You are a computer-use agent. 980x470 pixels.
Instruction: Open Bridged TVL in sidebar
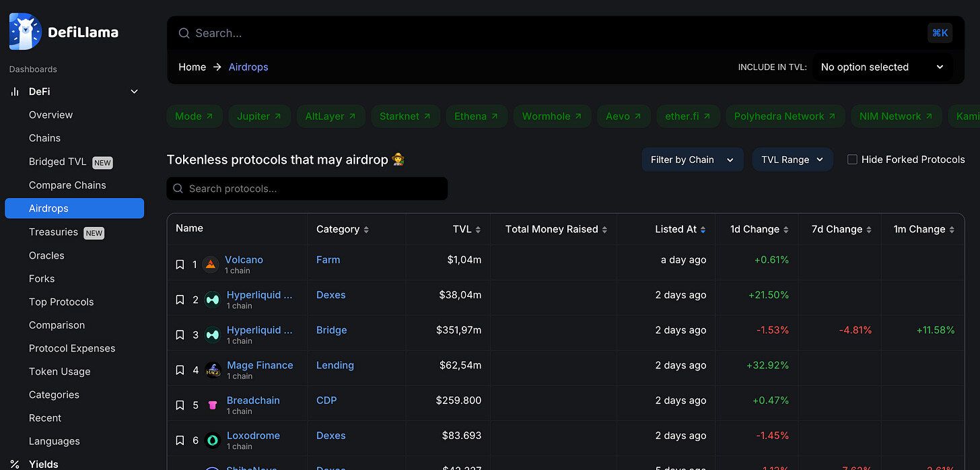[57, 162]
